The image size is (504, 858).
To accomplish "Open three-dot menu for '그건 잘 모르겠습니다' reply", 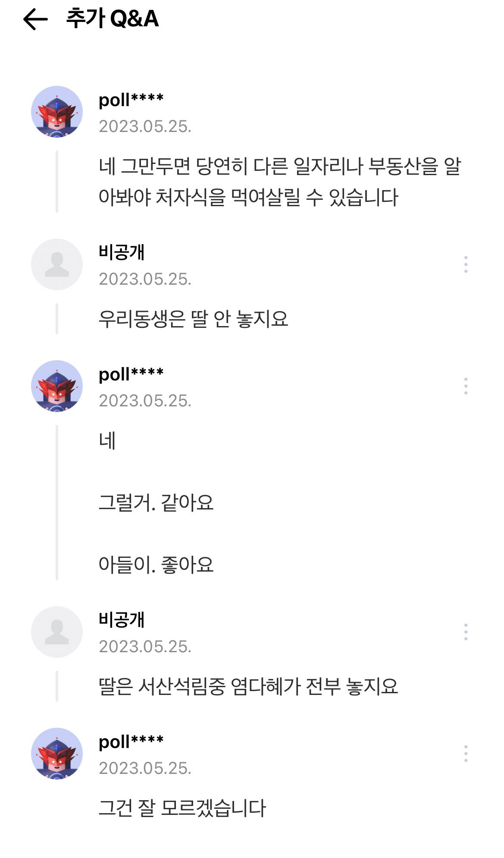I will tap(466, 754).
